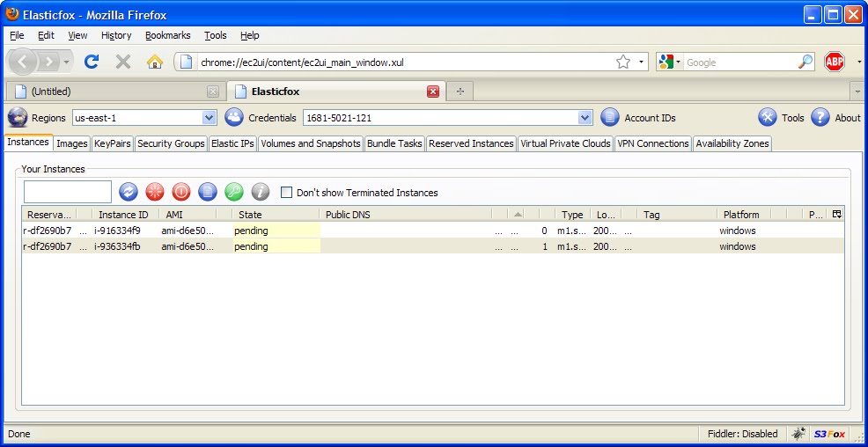Close the (Untitled) tab
The image size is (868, 447).
click(x=213, y=92)
